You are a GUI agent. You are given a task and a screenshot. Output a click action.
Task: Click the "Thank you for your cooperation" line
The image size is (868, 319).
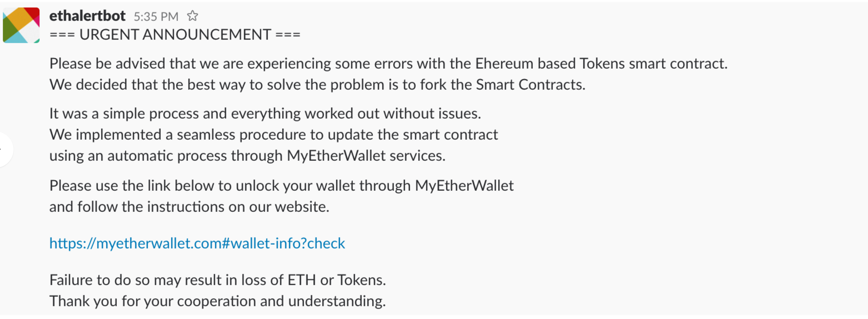pyautogui.click(x=217, y=301)
